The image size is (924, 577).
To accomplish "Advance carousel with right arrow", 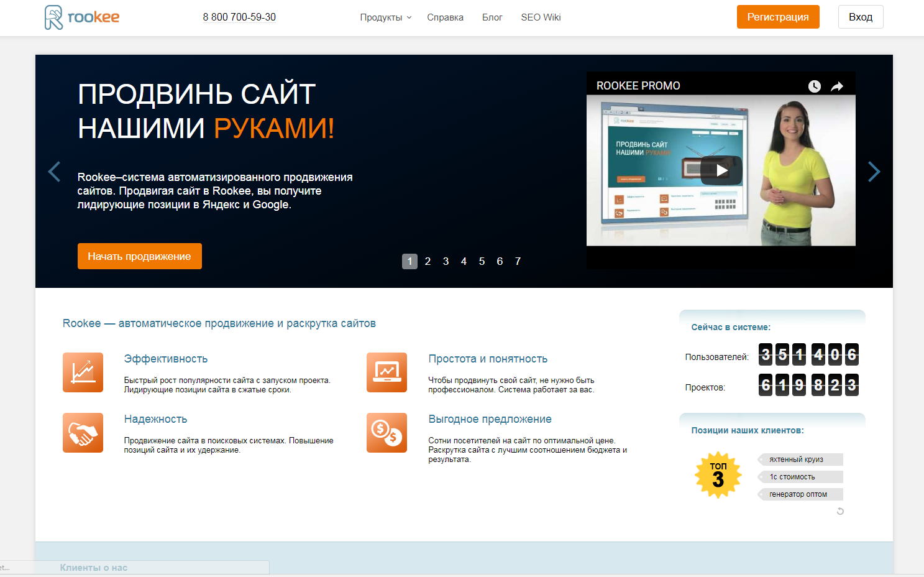I will (x=874, y=172).
